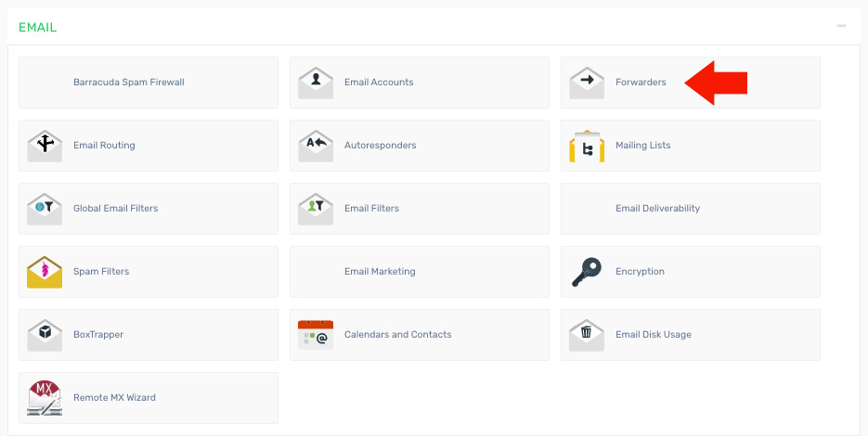Click the BoxTrapper envelope box icon
Image resolution: width=868 pixels, height=436 pixels.
coord(45,335)
